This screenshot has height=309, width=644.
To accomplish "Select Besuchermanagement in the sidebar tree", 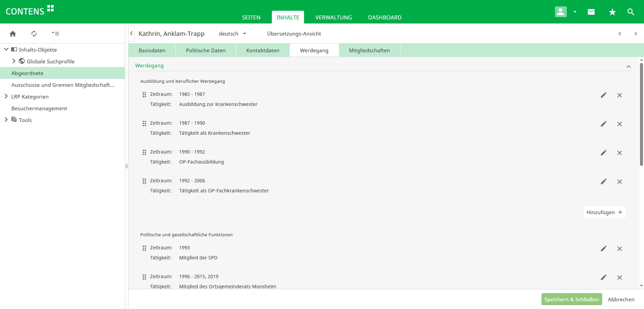I will pyautogui.click(x=39, y=108).
